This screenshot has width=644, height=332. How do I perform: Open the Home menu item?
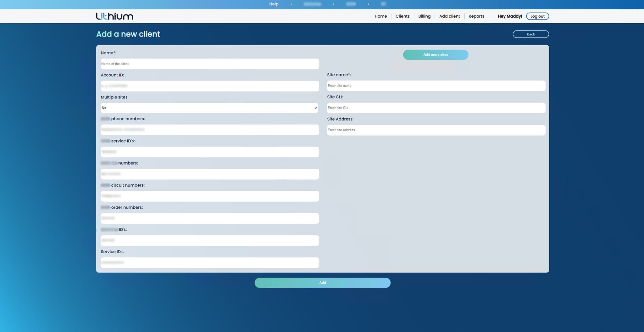(380, 16)
